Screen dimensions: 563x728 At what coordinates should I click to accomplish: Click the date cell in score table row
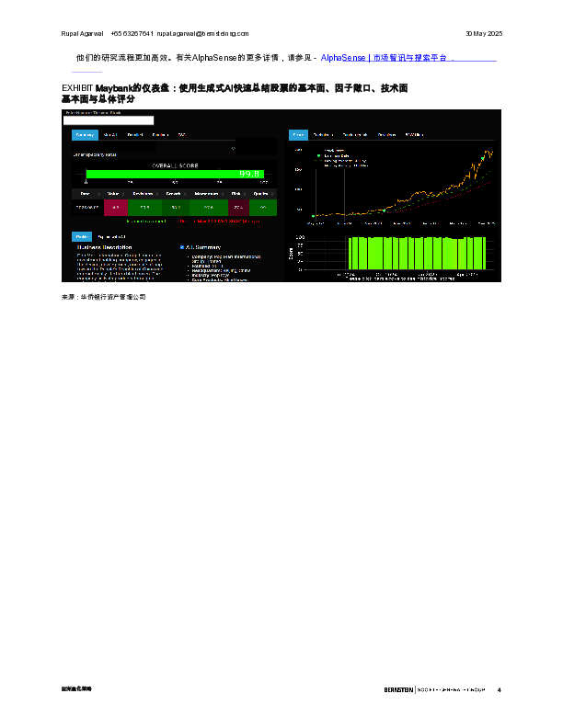87,208
